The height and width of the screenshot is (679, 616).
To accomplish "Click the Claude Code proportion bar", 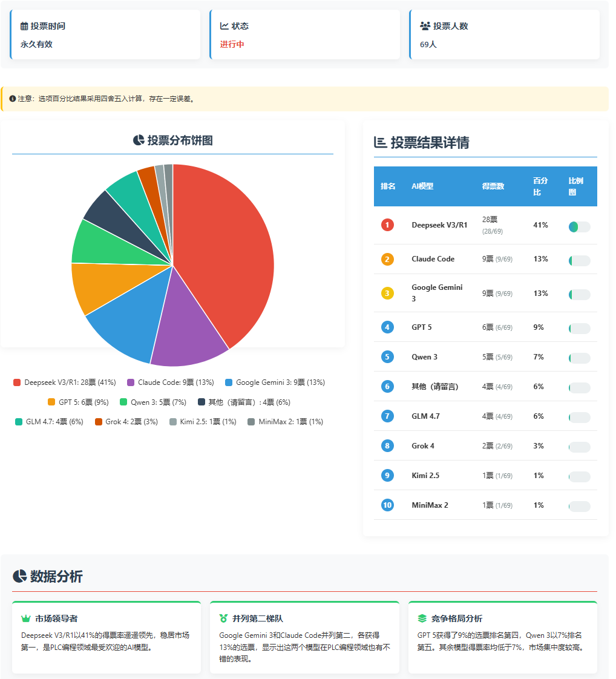I will coord(580,261).
